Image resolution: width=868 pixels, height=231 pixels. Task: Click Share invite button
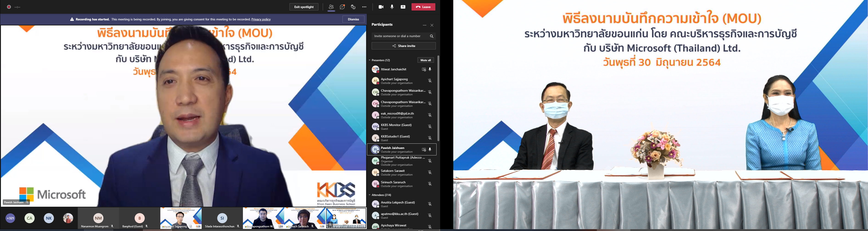(x=404, y=46)
